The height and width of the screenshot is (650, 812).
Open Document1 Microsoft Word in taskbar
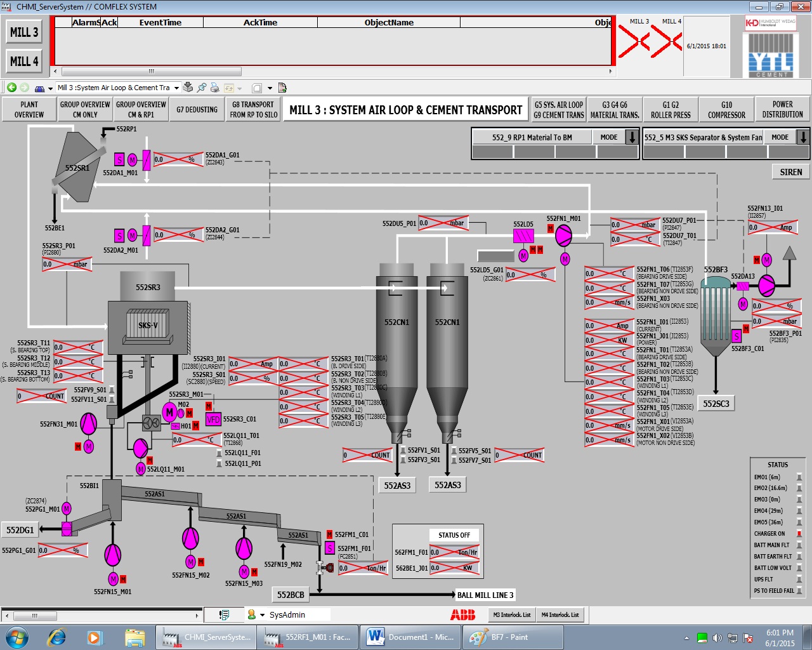411,637
